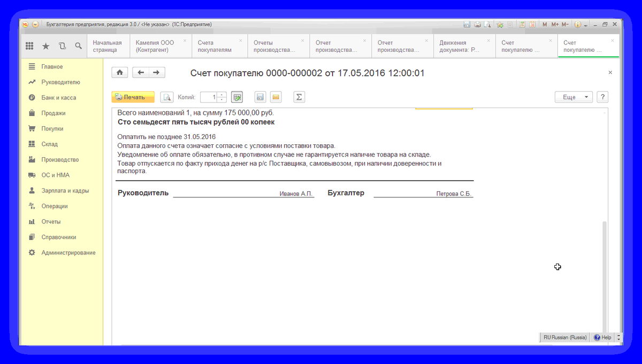Toggle the favorites star in title bar

point(500,24)
